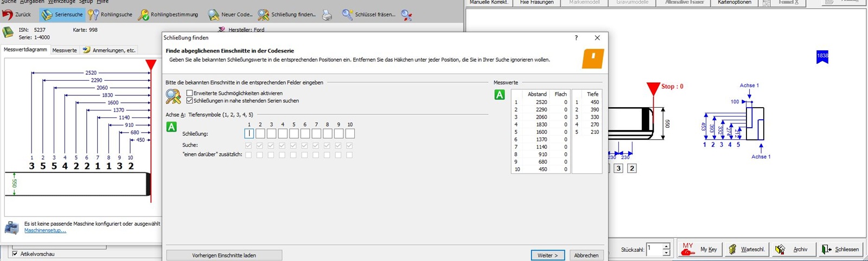Click Vorherigen Einschnitte laden button
This screenshot has width=868, height=261.
pos(224,255)
